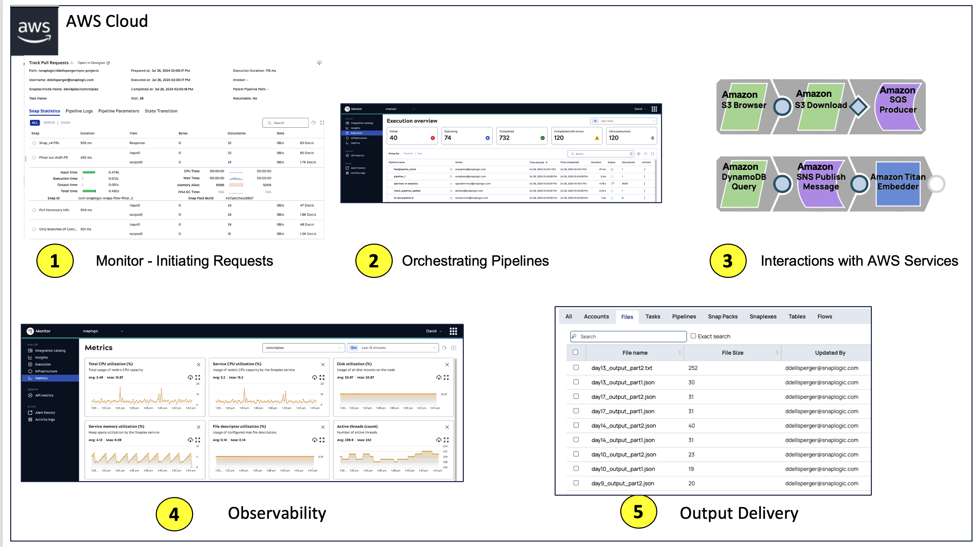Download the Total CPU utilization chart
The height and width of the screenshot is (547, 980).
click(x=190, y=377)
